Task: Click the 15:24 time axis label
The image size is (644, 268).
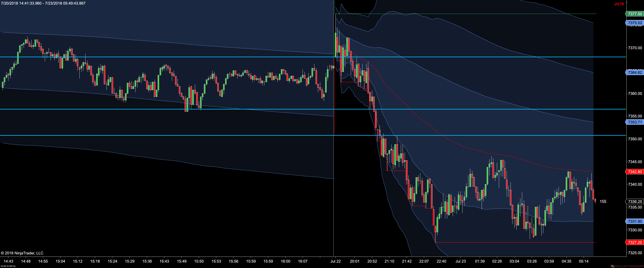Action: 112,261
